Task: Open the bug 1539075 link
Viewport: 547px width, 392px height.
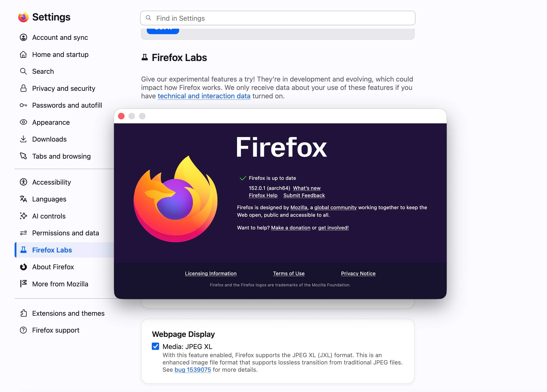Action: point(193,370)
